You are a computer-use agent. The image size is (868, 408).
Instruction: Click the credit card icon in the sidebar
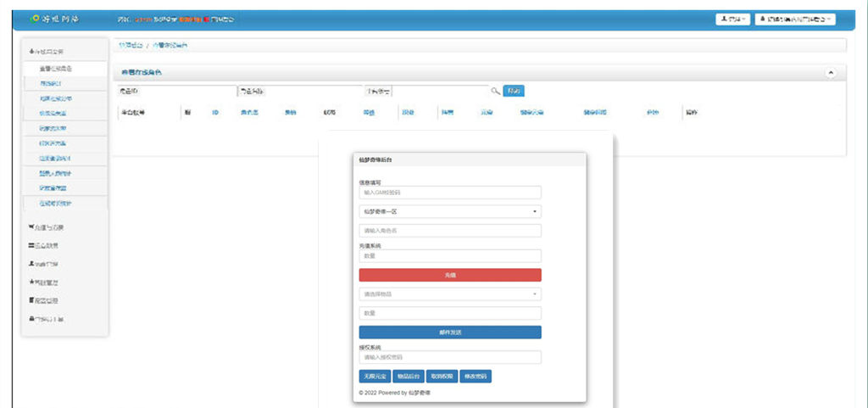tap(31, 245)
